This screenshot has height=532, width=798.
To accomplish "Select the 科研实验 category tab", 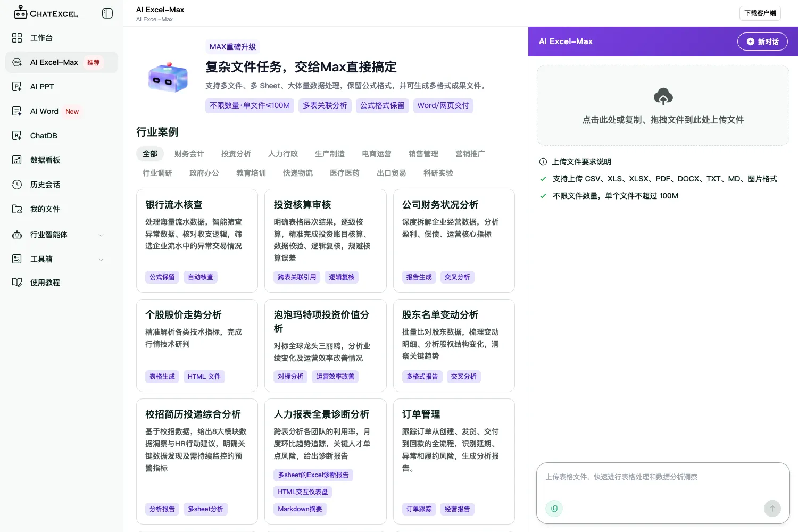I will (x=438, y=173).
